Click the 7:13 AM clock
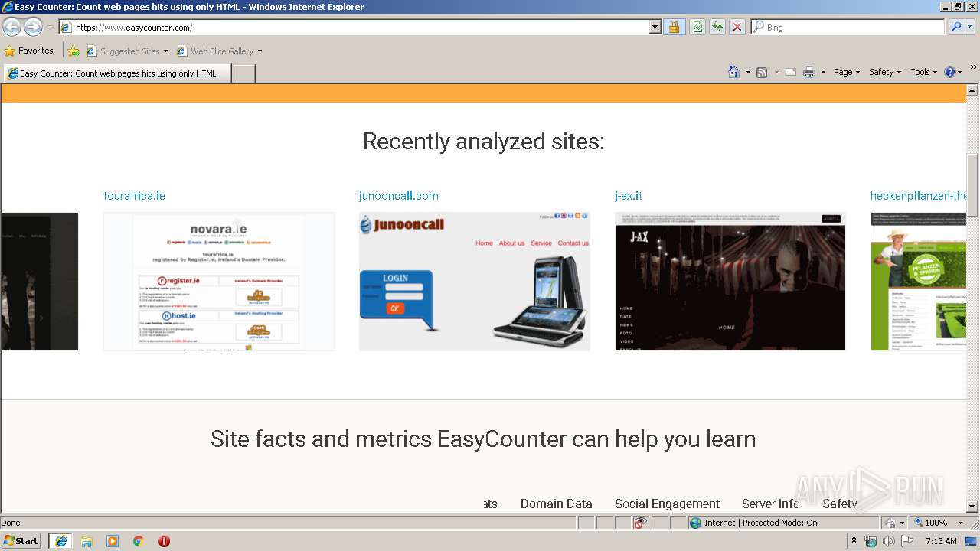 pyautogui.click(x=941, y=541)
